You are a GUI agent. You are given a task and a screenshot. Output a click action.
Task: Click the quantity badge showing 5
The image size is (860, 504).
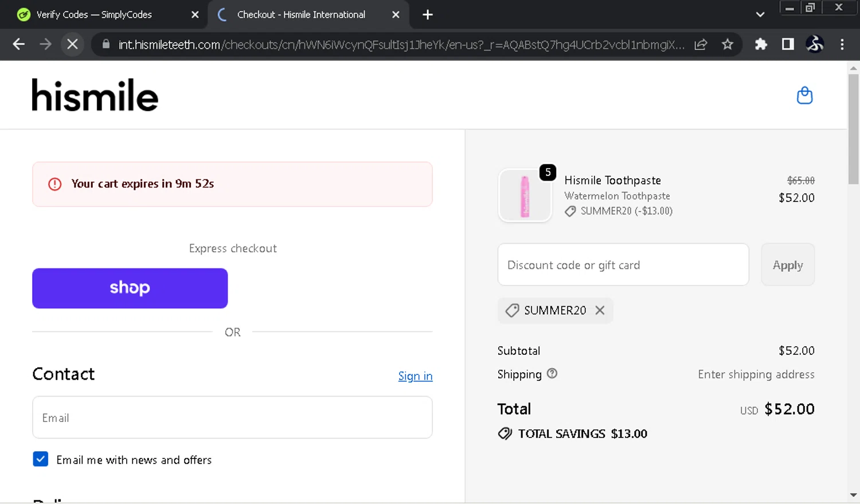tap(548, 172)
